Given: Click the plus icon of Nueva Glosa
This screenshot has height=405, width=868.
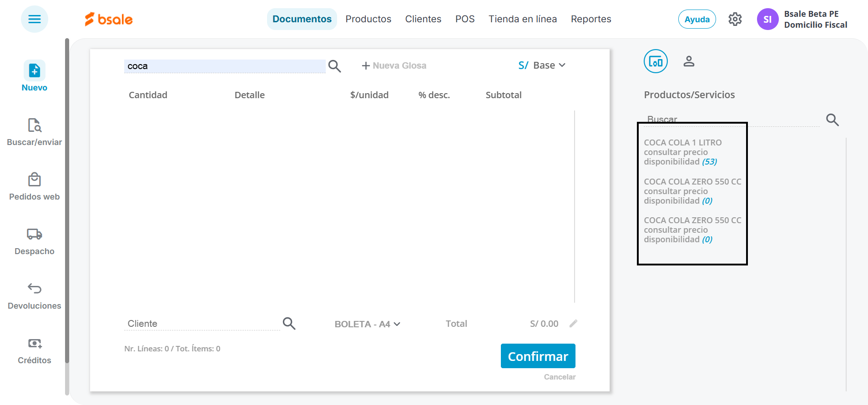Looking at the screenshot, I should [x=366, y=66].
